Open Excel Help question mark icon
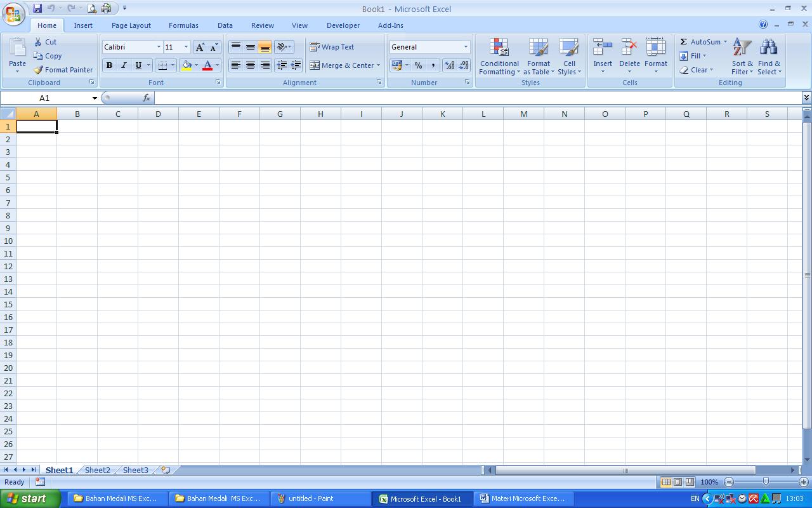This screenshot has height=508, width=812. tap(763, 25)
